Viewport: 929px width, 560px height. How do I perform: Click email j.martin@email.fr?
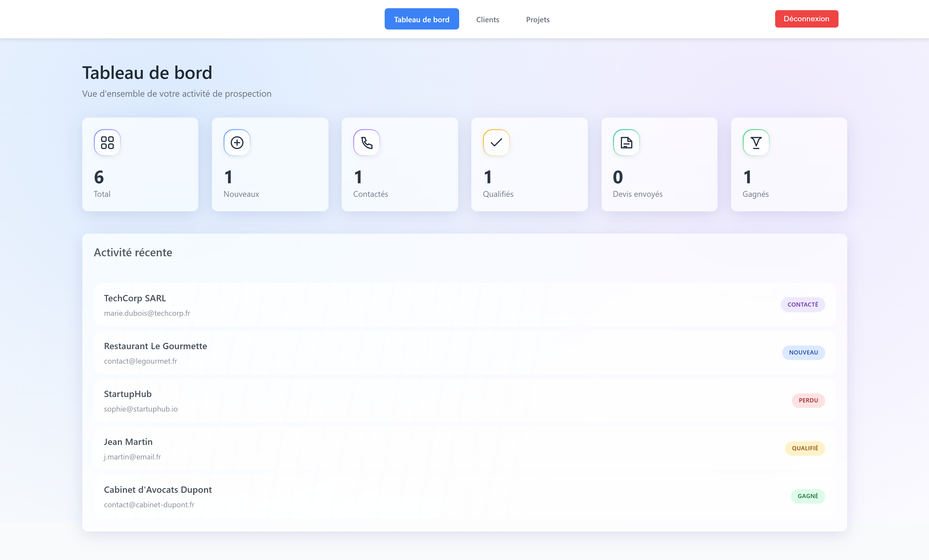tap(132, 457)
